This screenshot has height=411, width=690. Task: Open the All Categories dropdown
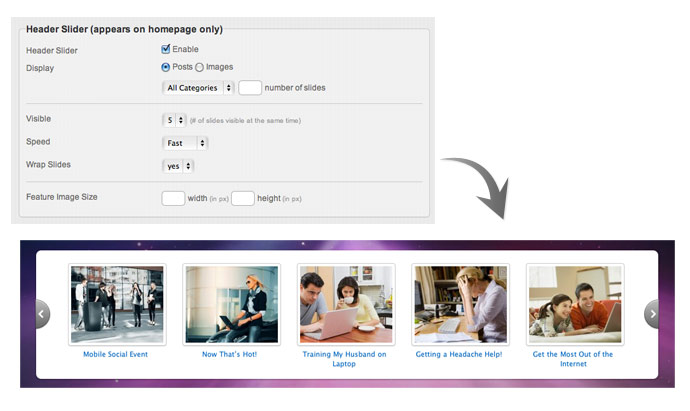click(198, 88)
